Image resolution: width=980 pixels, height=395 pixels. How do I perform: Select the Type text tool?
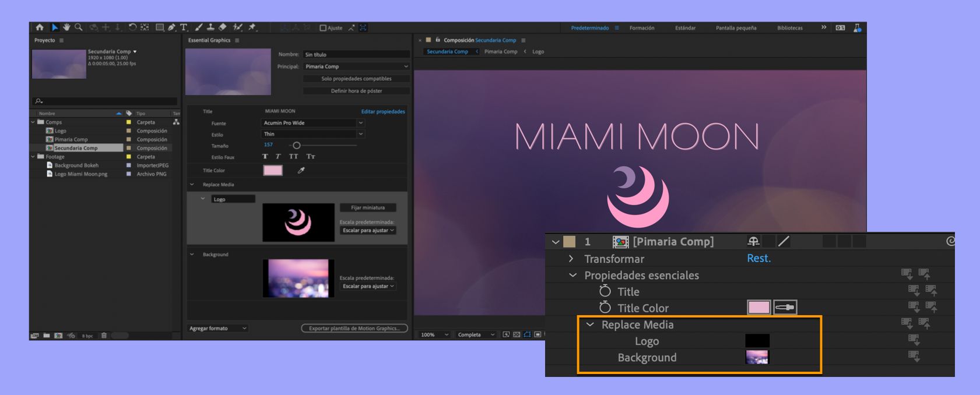[183, 27]
